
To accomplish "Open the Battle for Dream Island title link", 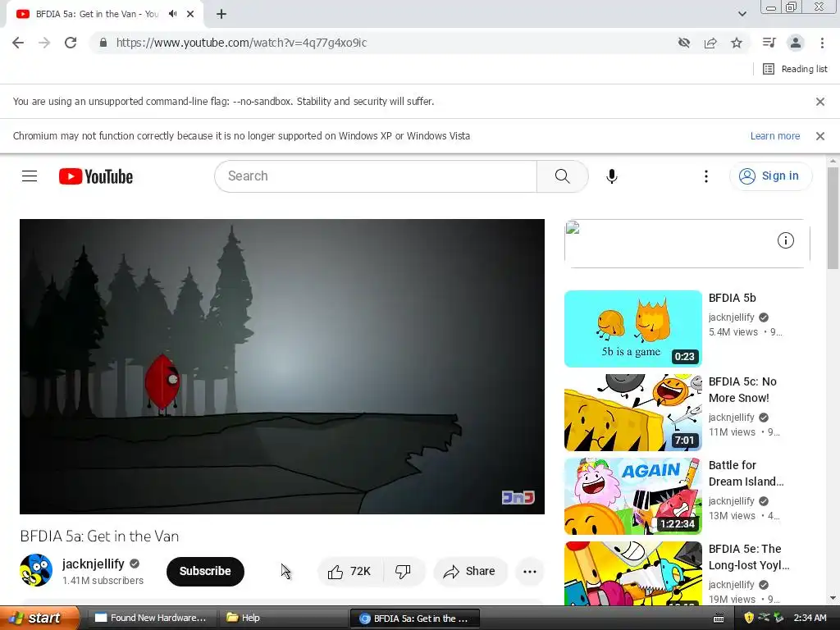I will pyautogui.click(x=746, y=473).
